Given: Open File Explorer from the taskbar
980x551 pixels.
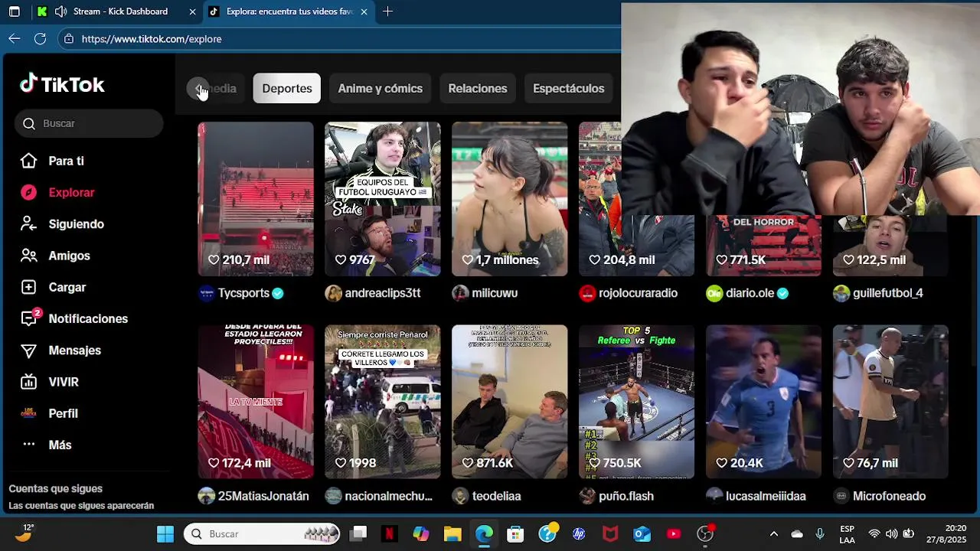Looking at the screenshot, I should [x=452, y=533].
